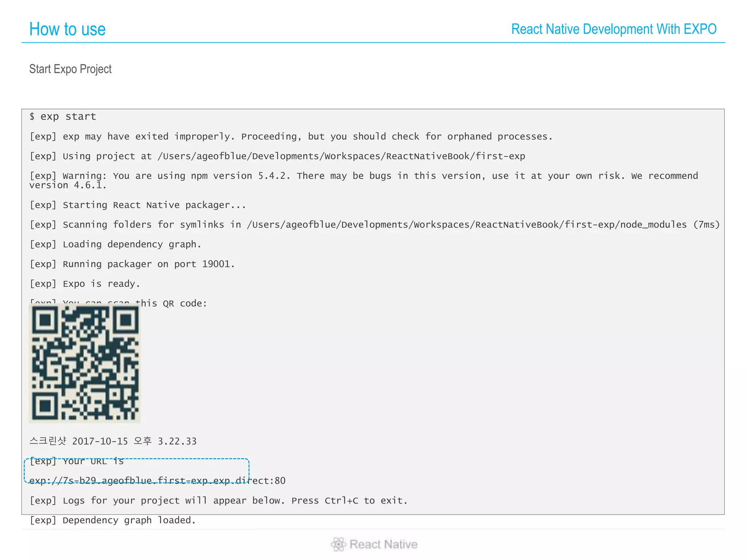Click the 'How to use' heading
The image size is (747, 560).
pyautogui.click(x=67, y=29)
